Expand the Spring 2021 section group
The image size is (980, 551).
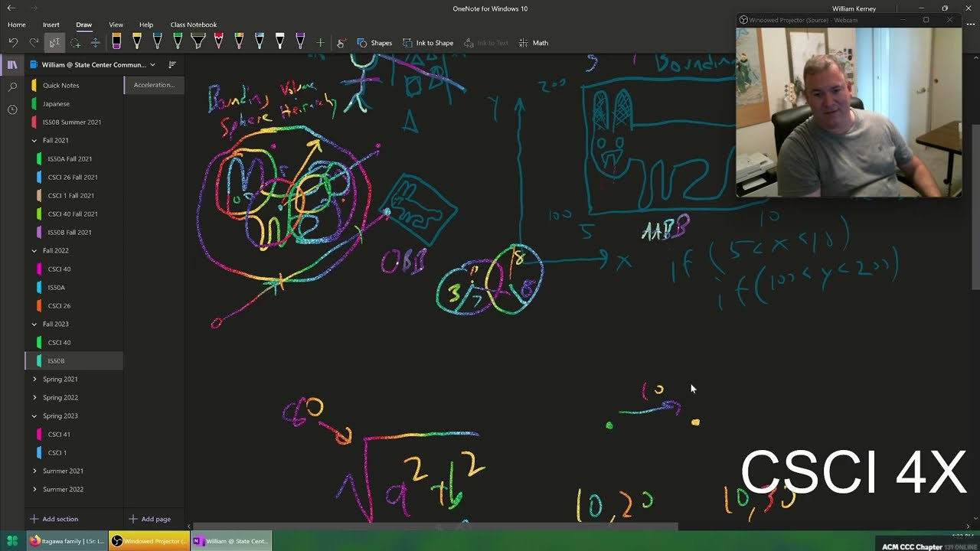tap(34, 380)
